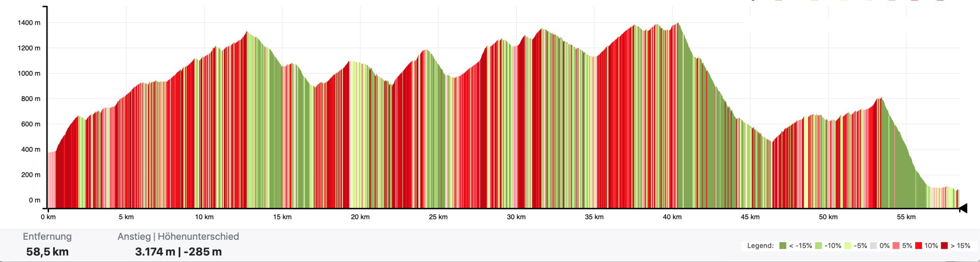Image resolution: width=980 pixels, height=262 pixels.
Task: Click the 3.174 m | -285 m ascent value
Action: coord(178,252)
